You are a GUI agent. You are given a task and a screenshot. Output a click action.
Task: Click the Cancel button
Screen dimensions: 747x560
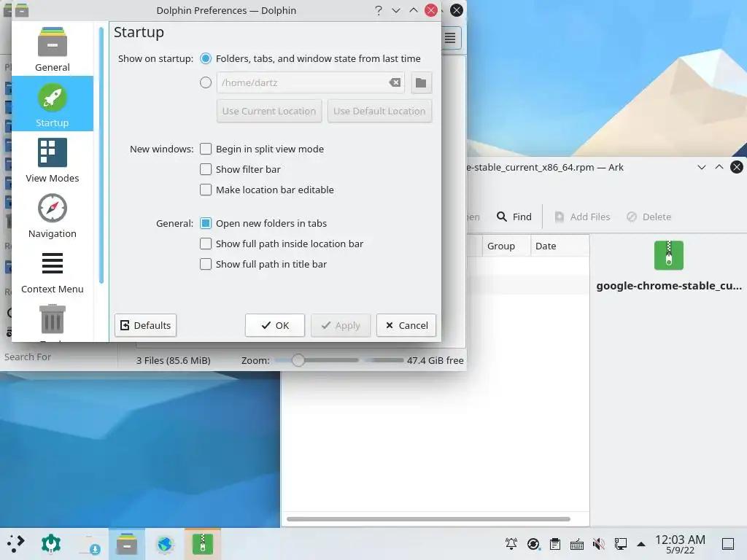point(406,325)
